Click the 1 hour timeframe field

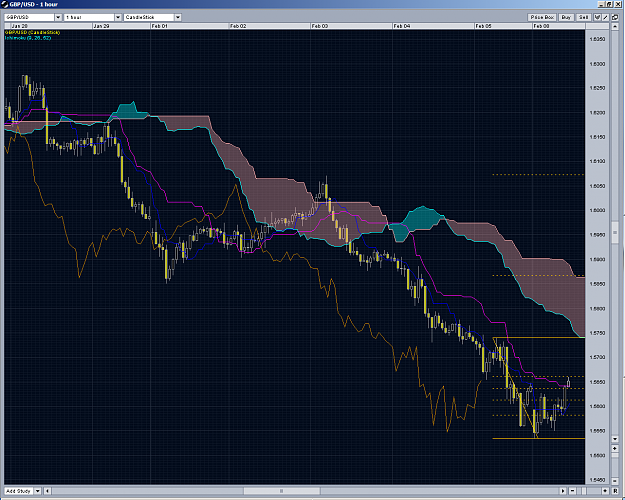pos(89,17)
